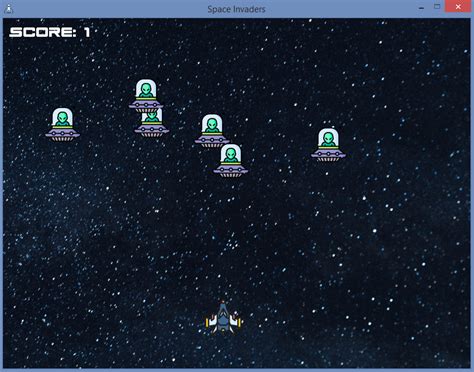Click the lowest alien UFO on screen

coord(231,160)
